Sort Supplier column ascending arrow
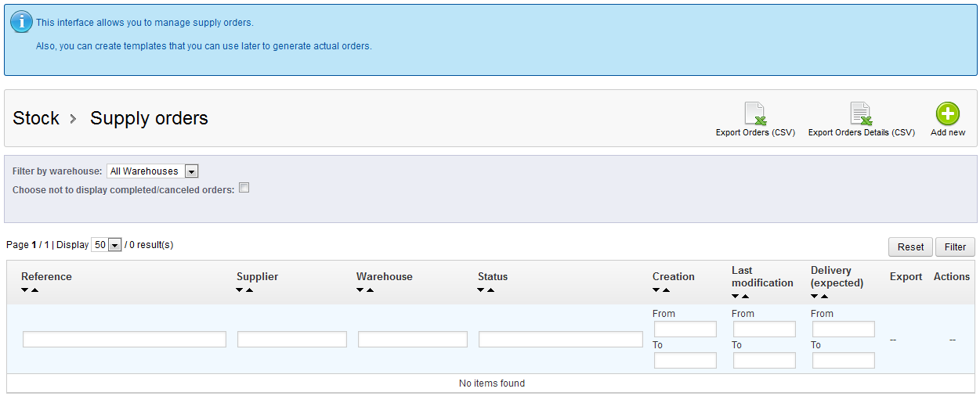This screenshot has height=396, width=980. tap(250, 290)
